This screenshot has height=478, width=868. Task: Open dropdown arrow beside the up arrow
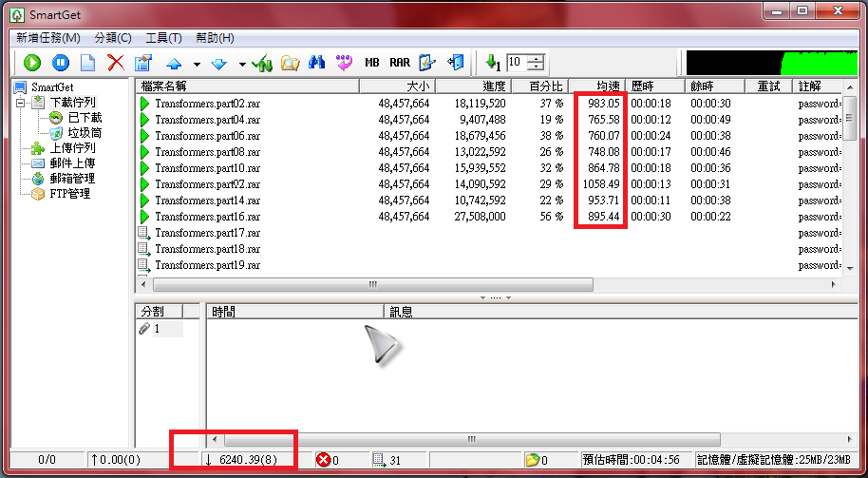(197, 65)
